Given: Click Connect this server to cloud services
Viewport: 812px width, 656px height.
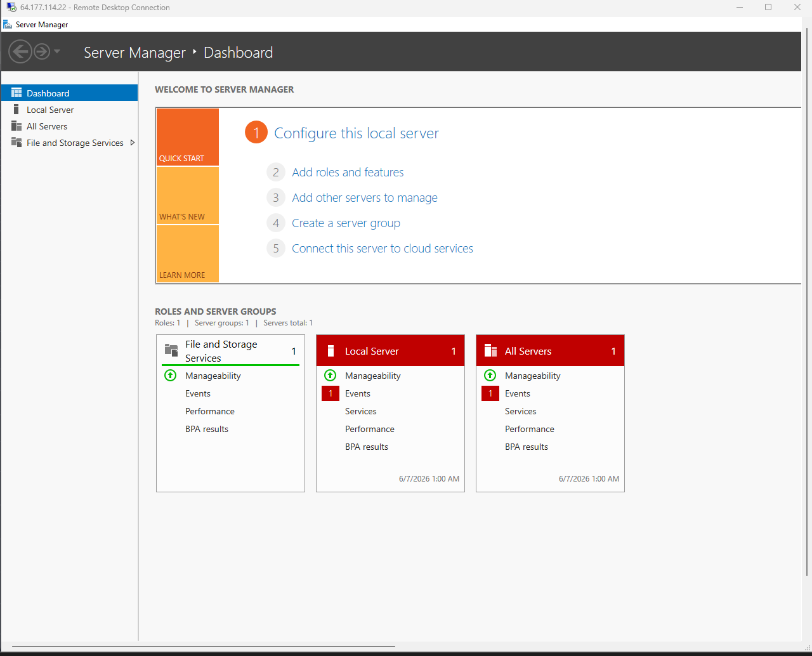Looking at the screenshot, I should [x=383, y=248].
